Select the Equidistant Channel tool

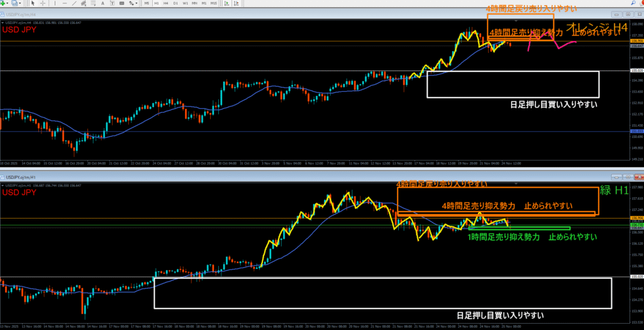[x=84, y=3]
